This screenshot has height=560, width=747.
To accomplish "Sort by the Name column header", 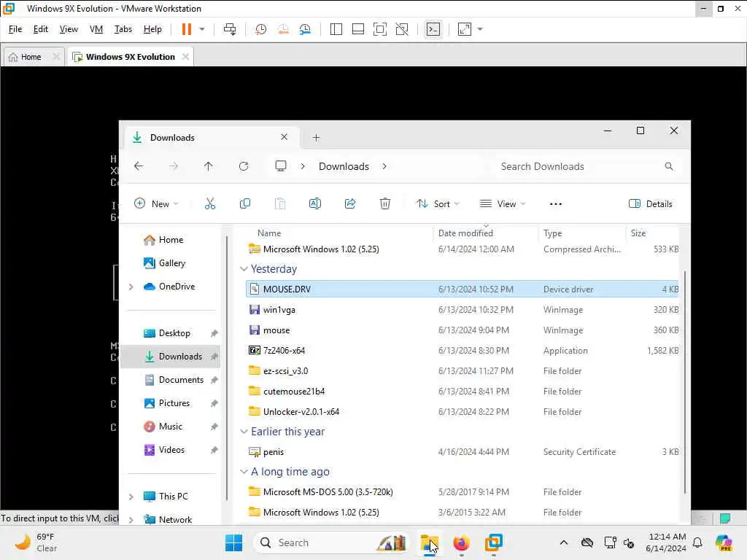I will coord(269,233).
